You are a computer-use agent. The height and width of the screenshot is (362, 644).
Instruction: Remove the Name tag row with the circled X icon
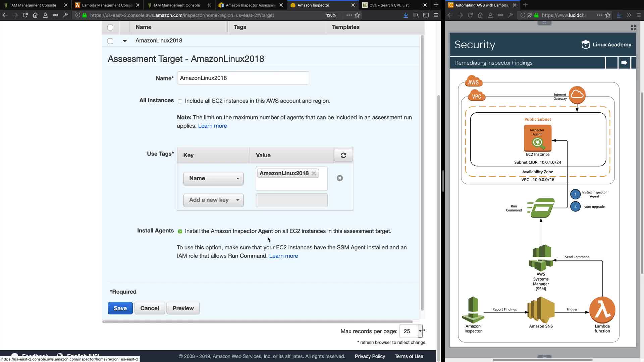[339, 178]
